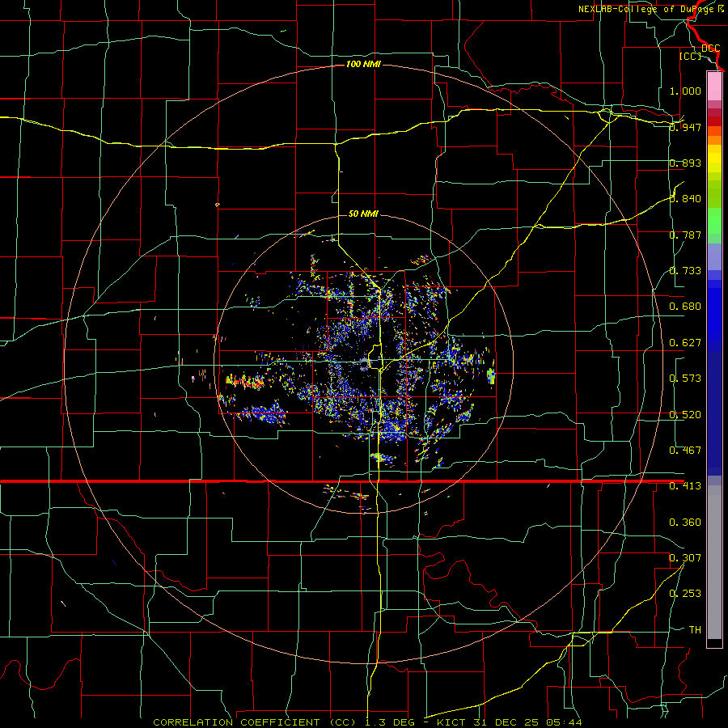The width and height of the screenshot is (728, 728).
Task: Click the 0.467 legend value
Action: tap(685, 451)
